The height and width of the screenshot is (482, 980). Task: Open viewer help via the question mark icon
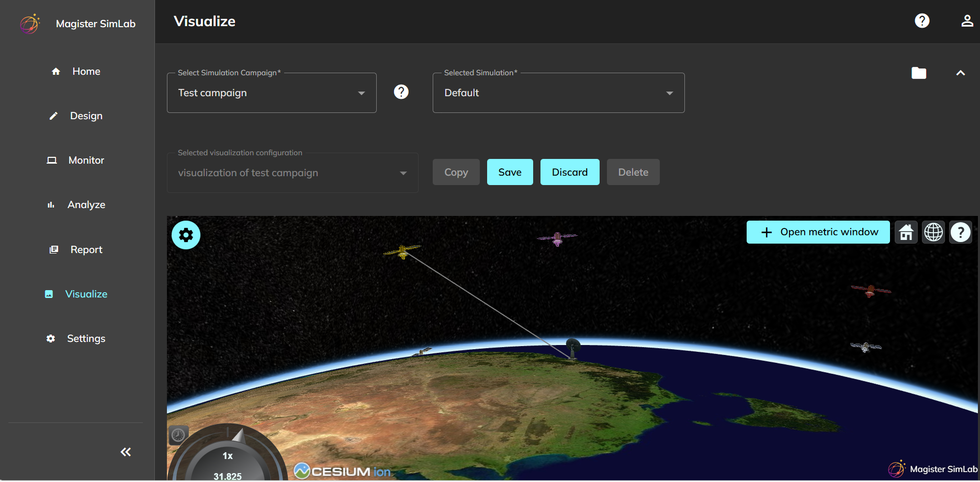point(961,232)
